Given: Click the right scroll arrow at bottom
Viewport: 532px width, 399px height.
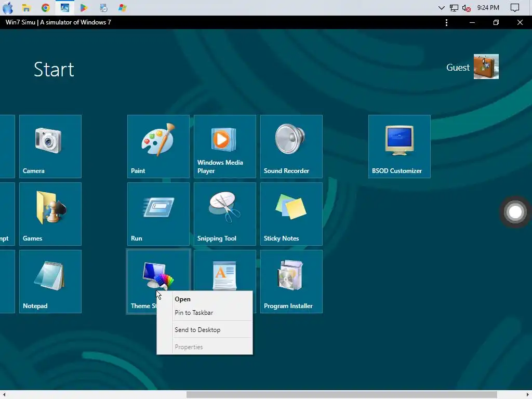Looking at the screenshot, I should 528,395.
